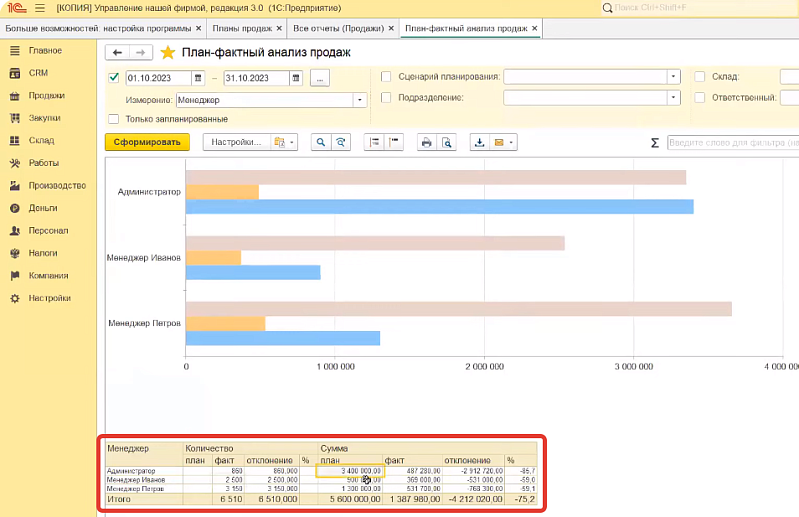Send report by email envelope icon
799x517 pixels.
(499, 142)
